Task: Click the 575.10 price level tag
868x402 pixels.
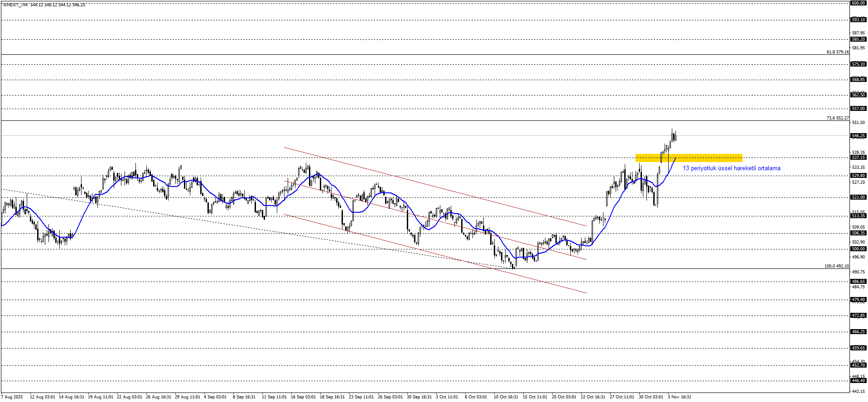Action: [858, 64]
